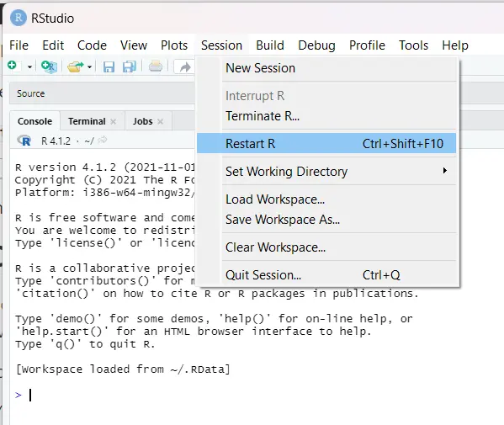Expand recent files dropdown beside open folder
The image size is (504, 425).
(90, 66)
